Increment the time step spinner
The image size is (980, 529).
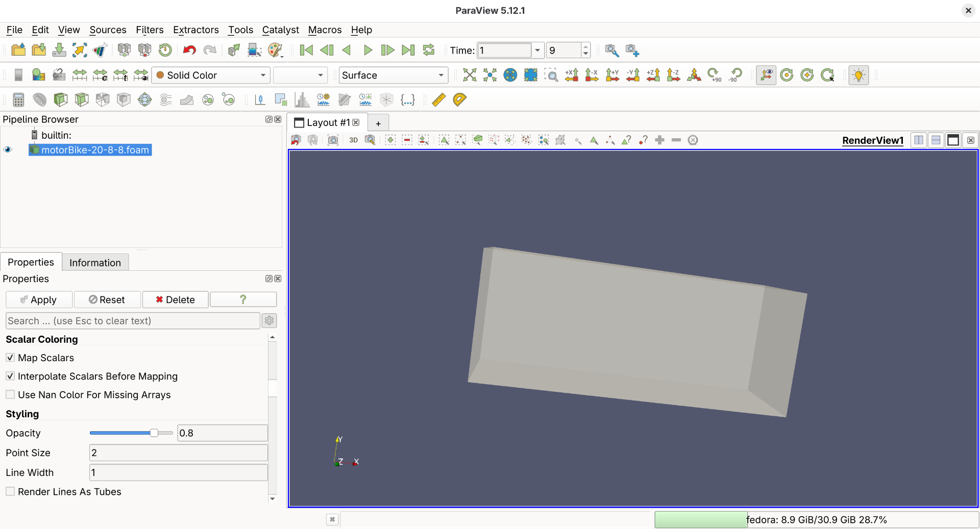click(585, 46)
